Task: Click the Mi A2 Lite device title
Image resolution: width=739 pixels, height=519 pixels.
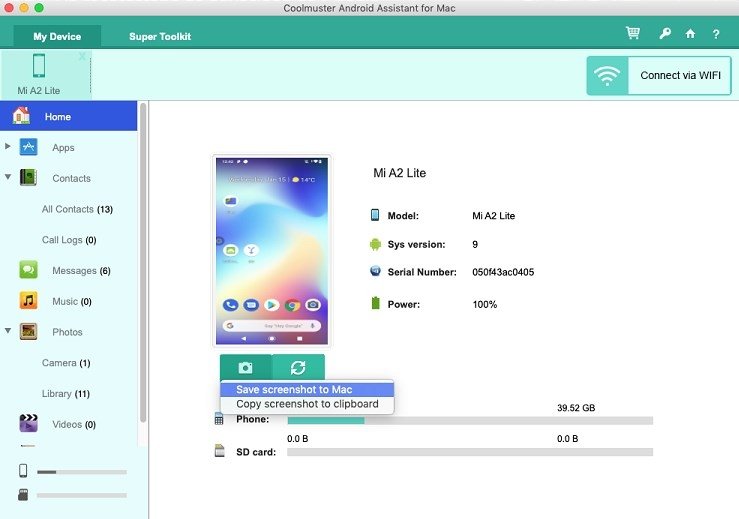Action: pos(400,173)
